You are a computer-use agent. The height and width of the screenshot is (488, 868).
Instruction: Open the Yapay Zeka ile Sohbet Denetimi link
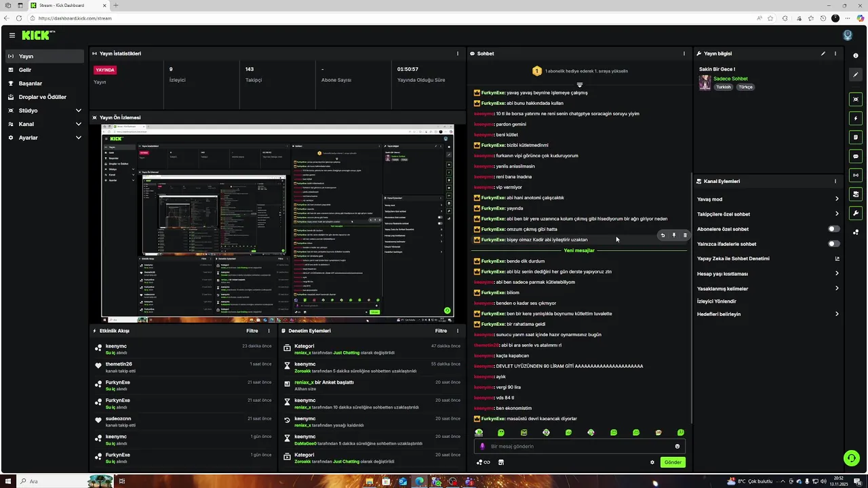pos(768,258)
